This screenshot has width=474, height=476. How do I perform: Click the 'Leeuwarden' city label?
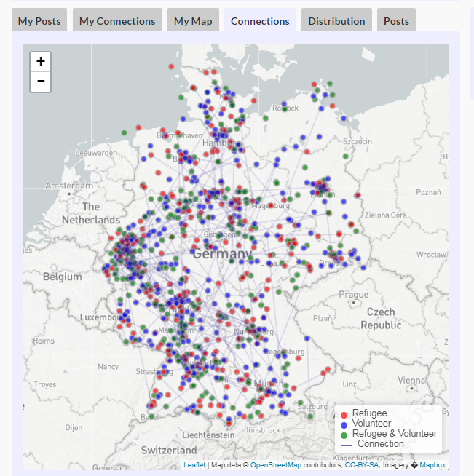(96, 153)
